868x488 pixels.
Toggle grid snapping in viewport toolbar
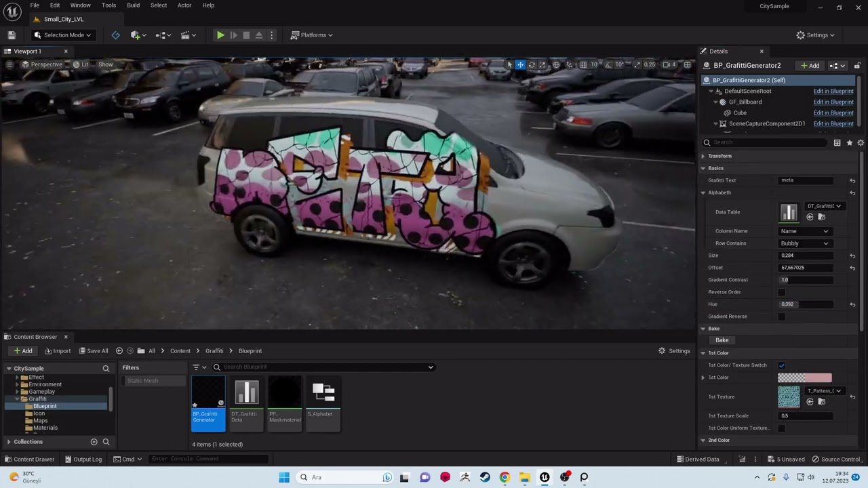click(583, 65)
